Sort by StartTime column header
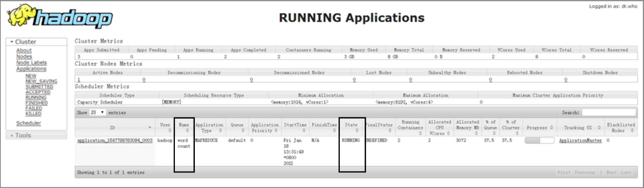Screen dimensions: 644x188 coord(295,127)
